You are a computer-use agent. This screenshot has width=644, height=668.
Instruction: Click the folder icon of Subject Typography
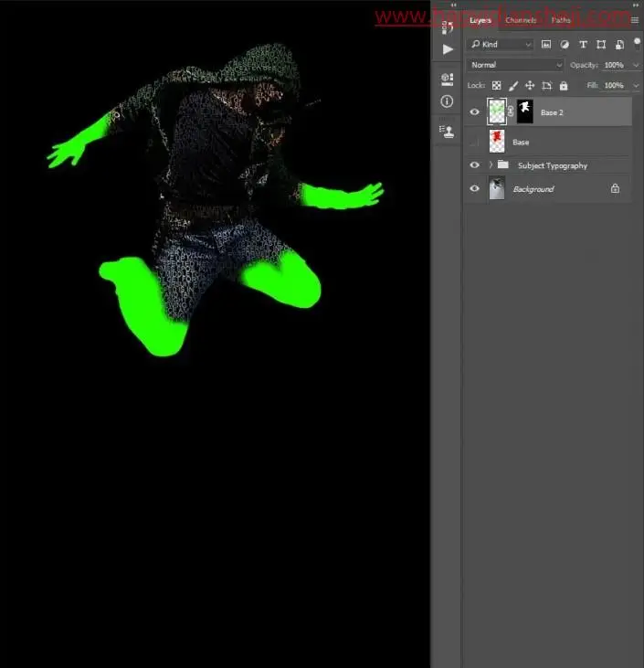[503, 164]
